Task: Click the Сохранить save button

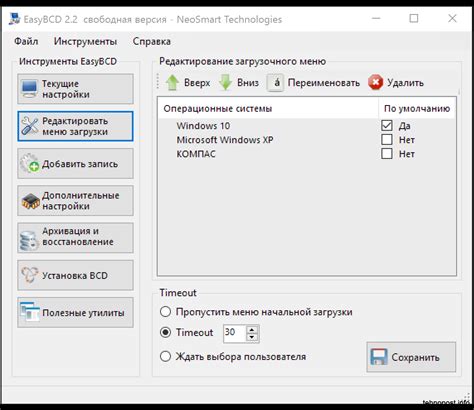Action: (411, 357)
